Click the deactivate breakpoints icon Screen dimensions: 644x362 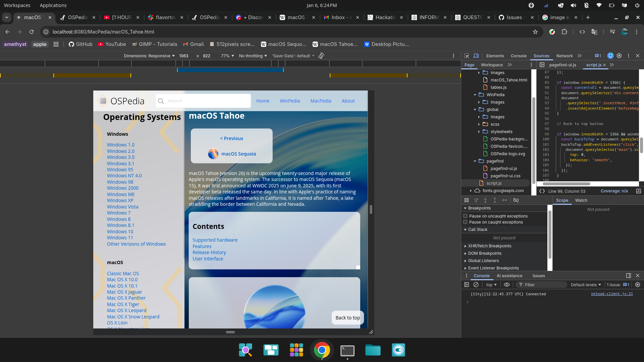[x=516, y=200]
